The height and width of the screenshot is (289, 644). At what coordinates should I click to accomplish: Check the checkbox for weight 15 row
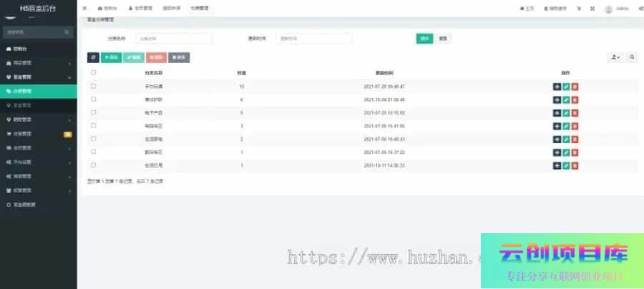[93, 87]
